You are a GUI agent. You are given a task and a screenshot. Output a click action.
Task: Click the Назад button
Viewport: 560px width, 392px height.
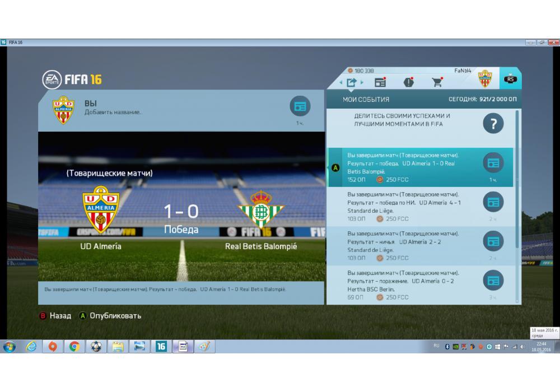pos(55,316)
